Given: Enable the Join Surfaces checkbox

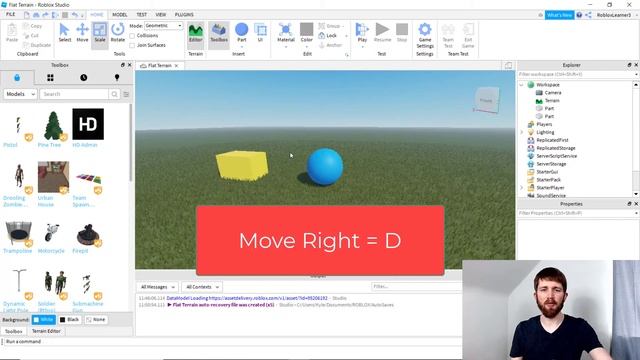Looking at the screenshot, I should (x=132, y=45).
